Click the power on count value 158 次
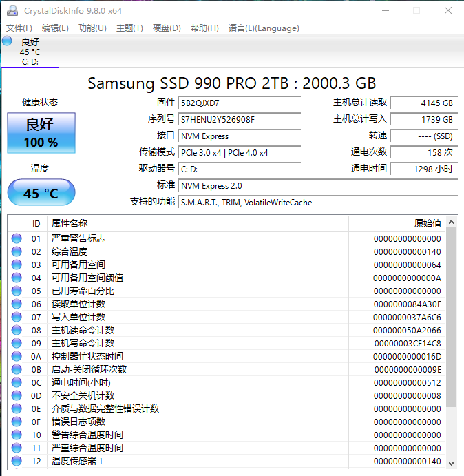 coord(424,153)
